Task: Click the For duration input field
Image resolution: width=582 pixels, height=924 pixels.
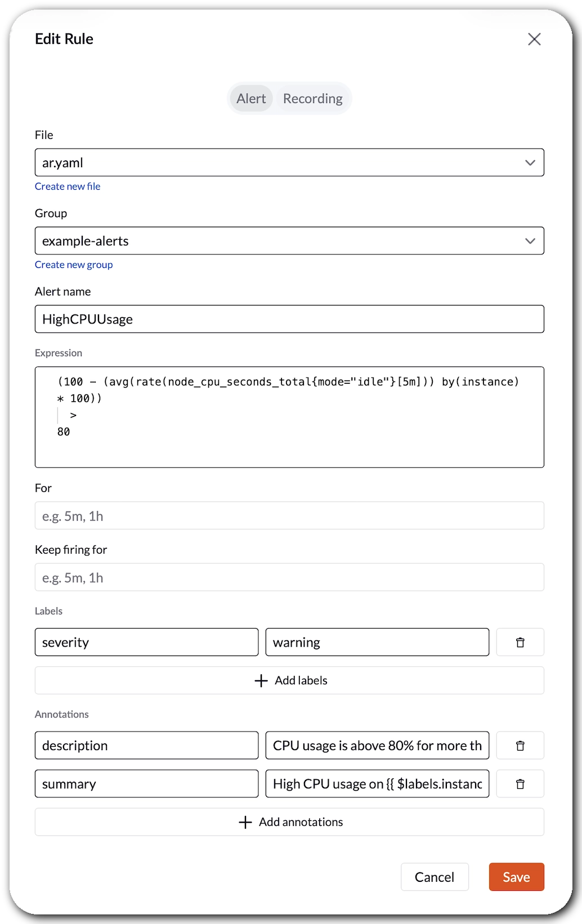Action: tap(289, 515)
